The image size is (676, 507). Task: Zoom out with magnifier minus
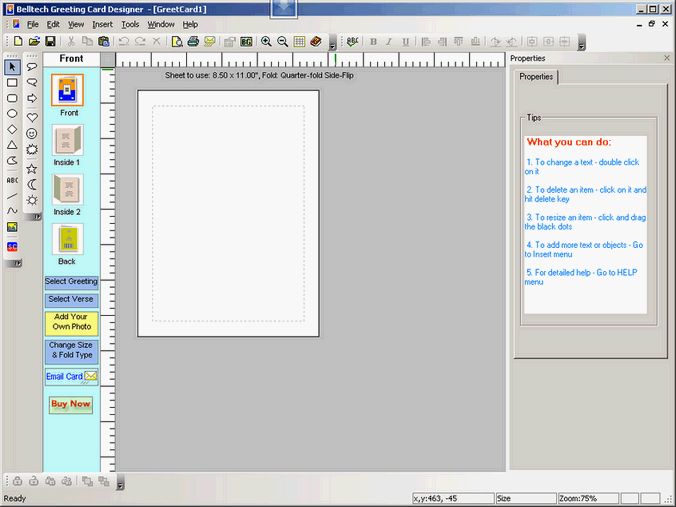tap(283, 41)
